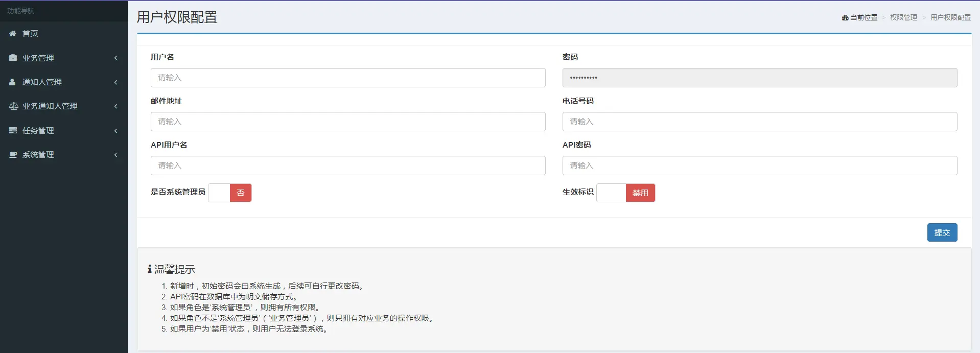Click the tasks icon for 任务管理
Screen dimensions: 980x353
[13, 130]
